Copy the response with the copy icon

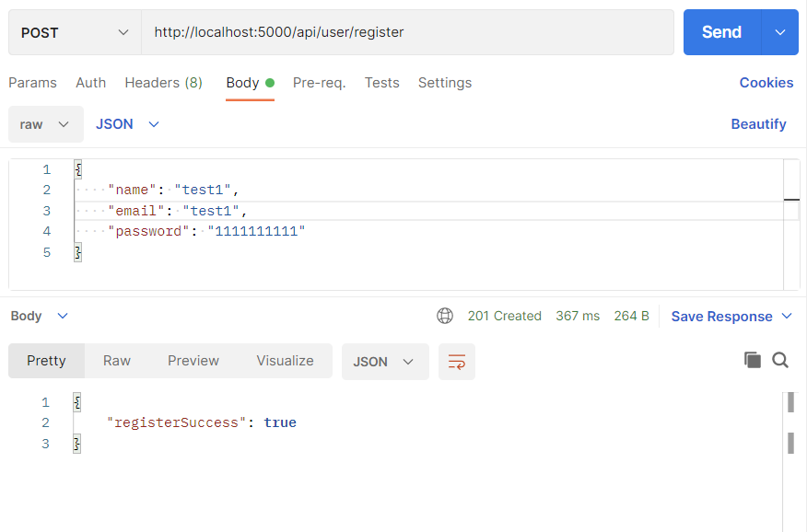click(753, 360)
